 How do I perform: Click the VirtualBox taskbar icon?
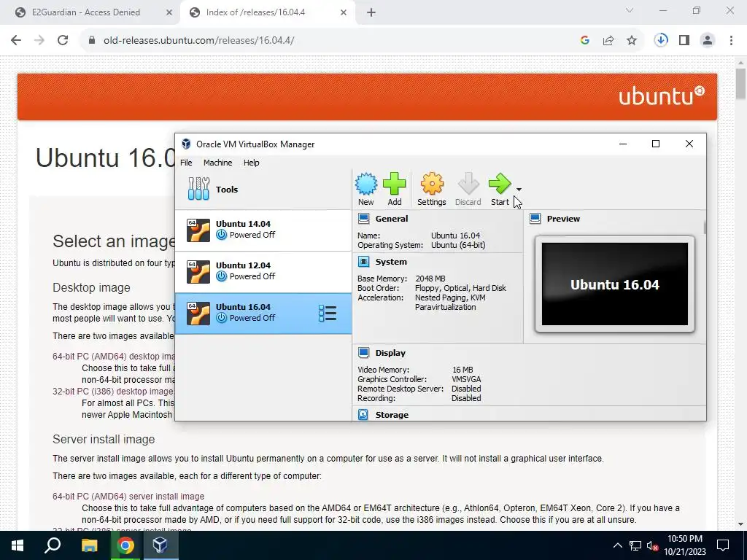click(160, 545)
